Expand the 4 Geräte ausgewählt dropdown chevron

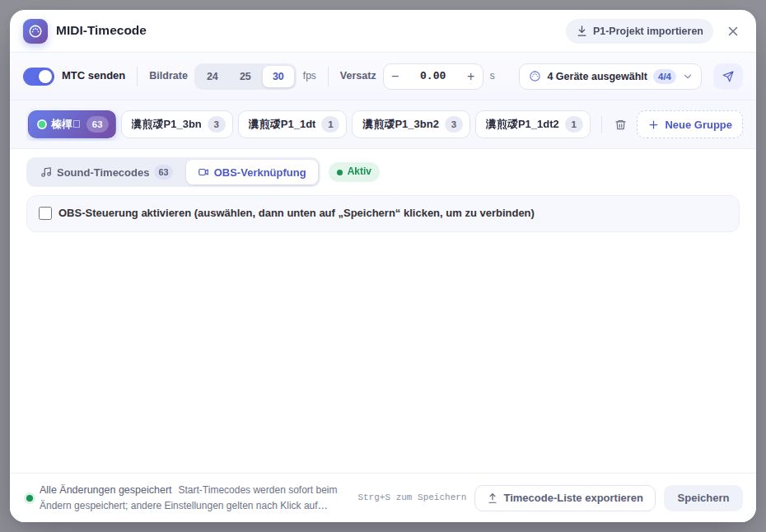688,77
